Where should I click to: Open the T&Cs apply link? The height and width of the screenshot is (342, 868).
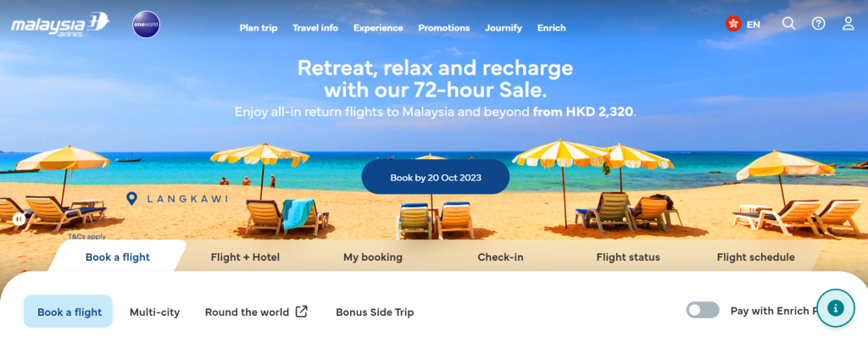coord(87,236)
